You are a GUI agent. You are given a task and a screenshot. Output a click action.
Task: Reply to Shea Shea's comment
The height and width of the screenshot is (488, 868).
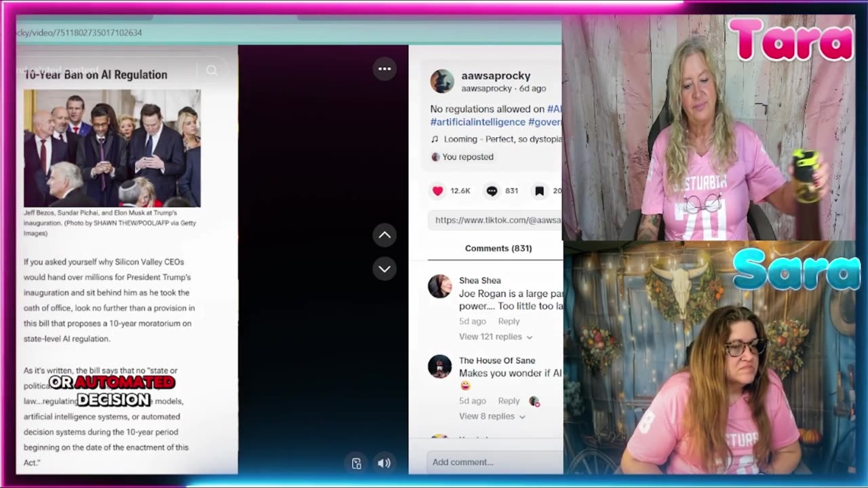[x=509, y=321]
